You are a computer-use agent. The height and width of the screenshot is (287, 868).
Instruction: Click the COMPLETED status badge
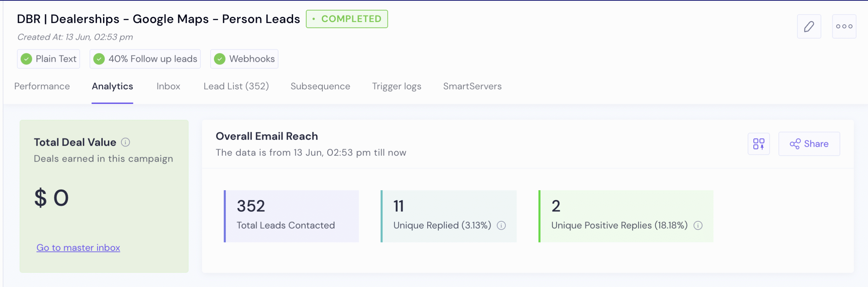347,19
